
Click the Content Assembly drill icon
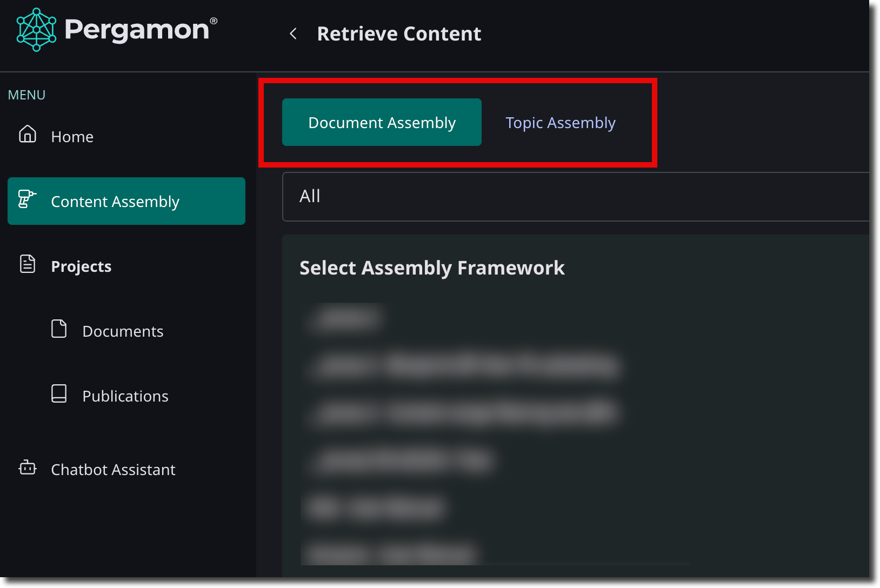point(27,199)
